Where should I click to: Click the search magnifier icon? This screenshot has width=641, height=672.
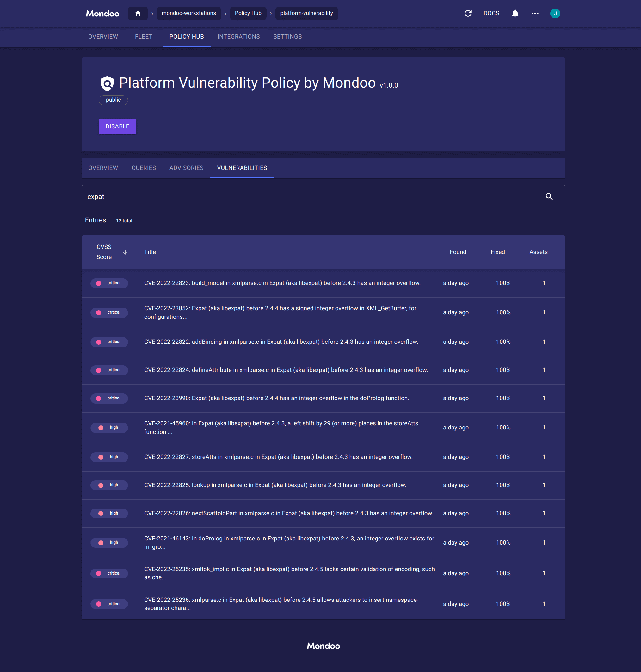click(549, 196)
